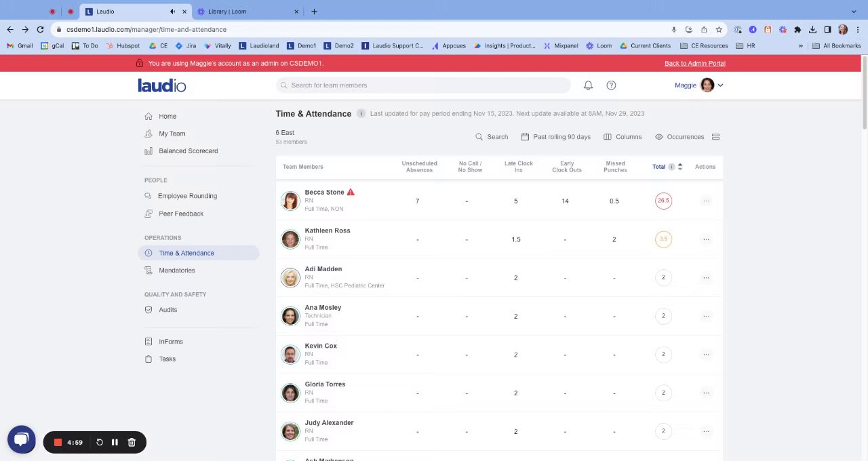
Task: Pause the Loom recording
Action: (x=115, y=442)
